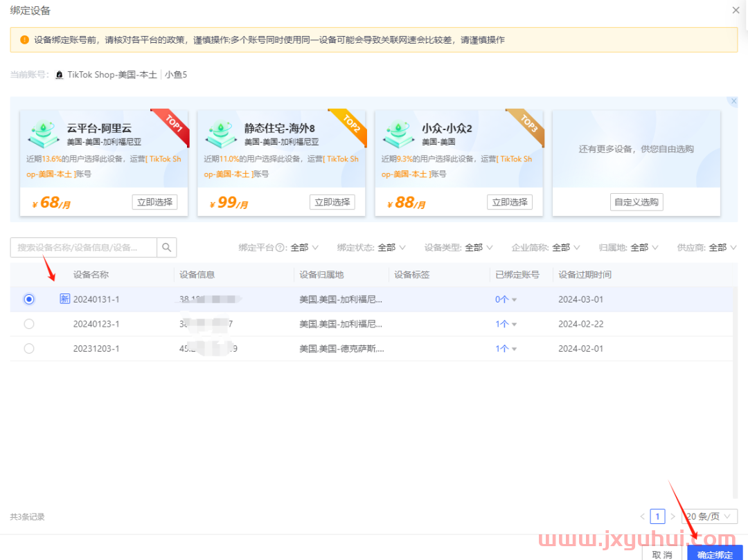The width and height of the screenshot is (748, 560).
Task: Close the Bind Device dialog with X
Action: (x=736, y=10)
